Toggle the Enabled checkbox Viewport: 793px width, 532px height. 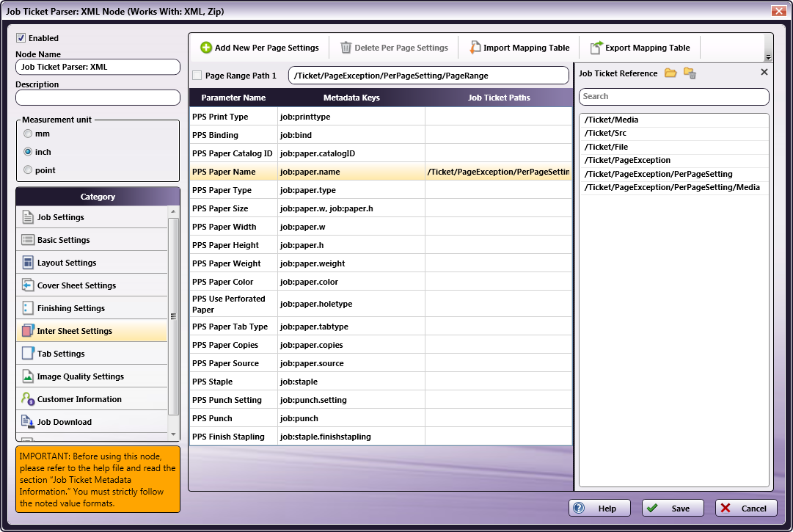pos(21,38)
